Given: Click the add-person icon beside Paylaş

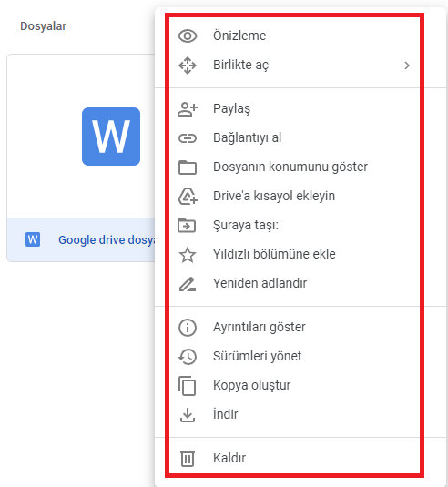Looking at the screenshot, I should pyautogui.click(x=188, y=109).
